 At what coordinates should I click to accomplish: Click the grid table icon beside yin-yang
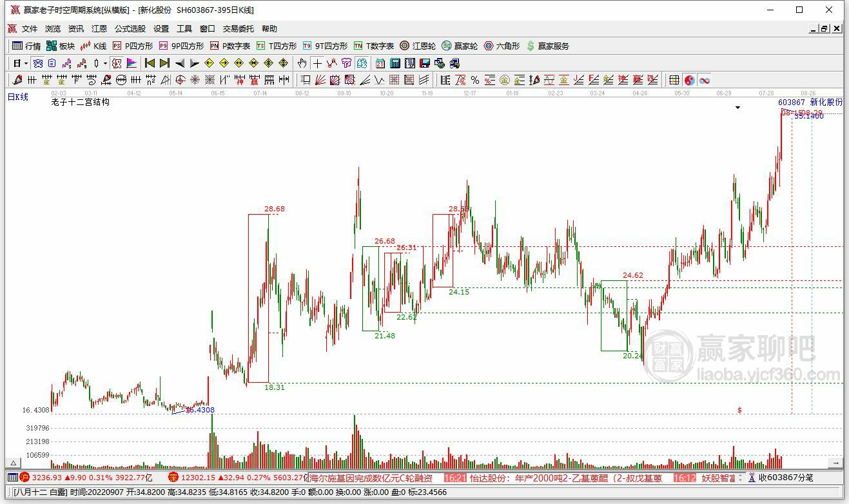click(x=674, y=80)
